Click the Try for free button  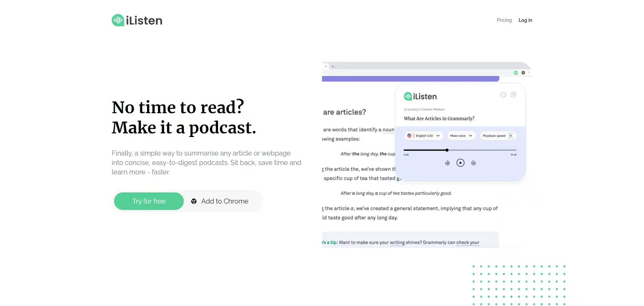(149, 201)
